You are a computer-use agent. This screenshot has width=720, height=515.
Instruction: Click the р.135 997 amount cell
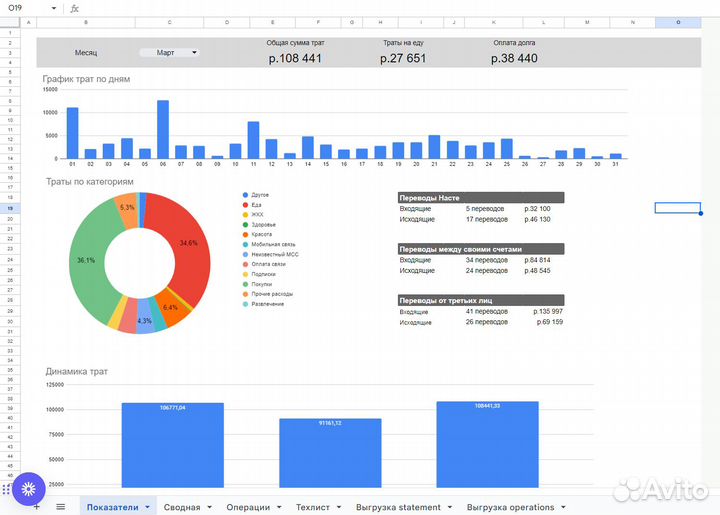(x=548, y=311)
